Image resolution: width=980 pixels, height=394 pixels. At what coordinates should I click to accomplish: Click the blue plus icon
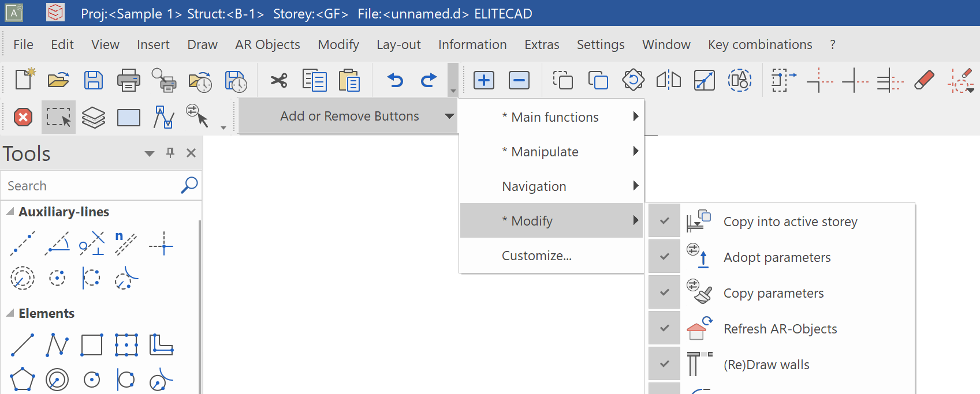[x=484, y=80]
